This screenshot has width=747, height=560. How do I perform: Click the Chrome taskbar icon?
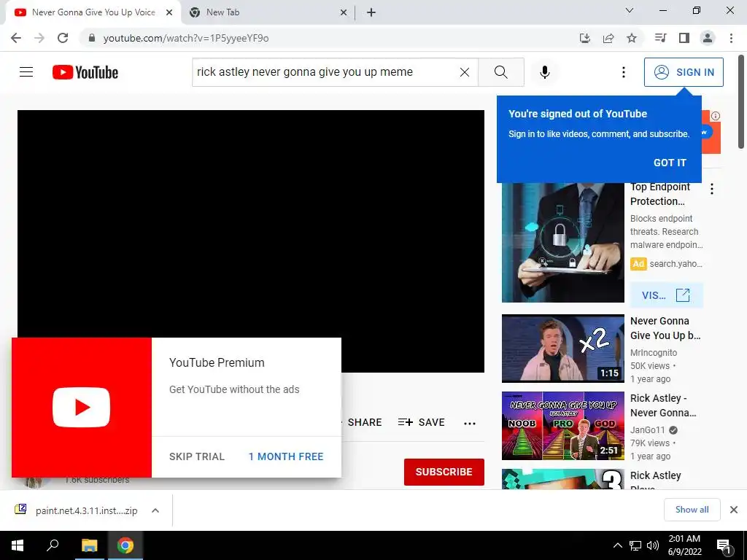click(125, 545)
